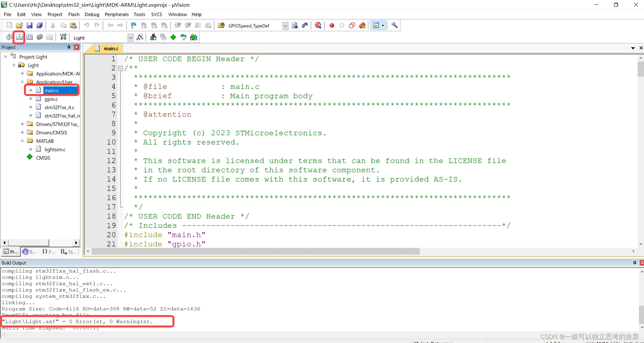Image resolution: width=644 pixels, height=343 pixels.
Task: Open Find in Files search
Action: coord(295,25)
